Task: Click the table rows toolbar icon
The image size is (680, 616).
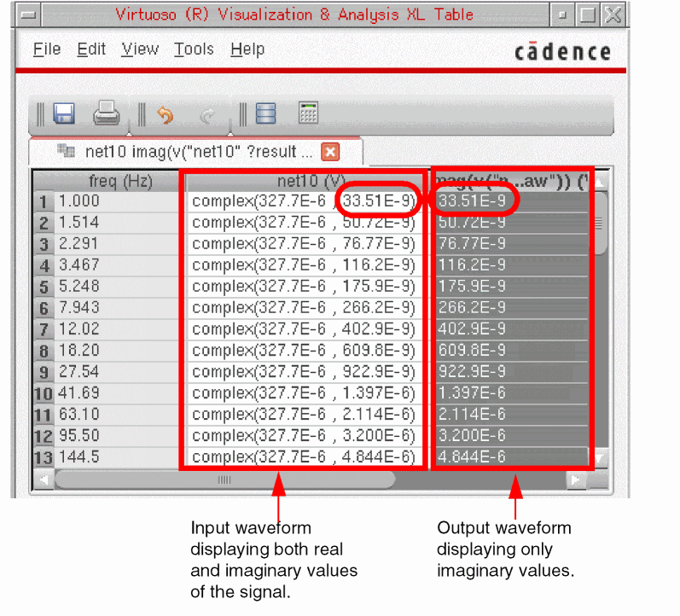Action: (x=265, y=113)
